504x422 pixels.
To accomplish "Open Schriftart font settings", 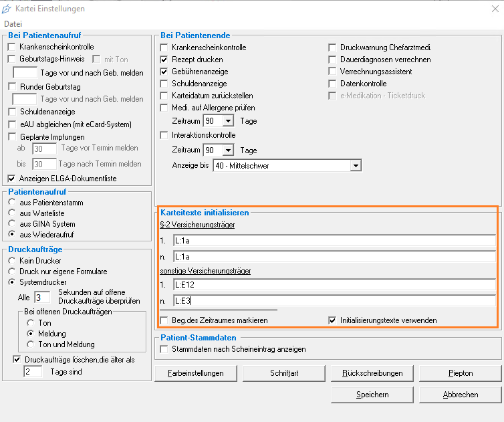I will tap(284, 373).
